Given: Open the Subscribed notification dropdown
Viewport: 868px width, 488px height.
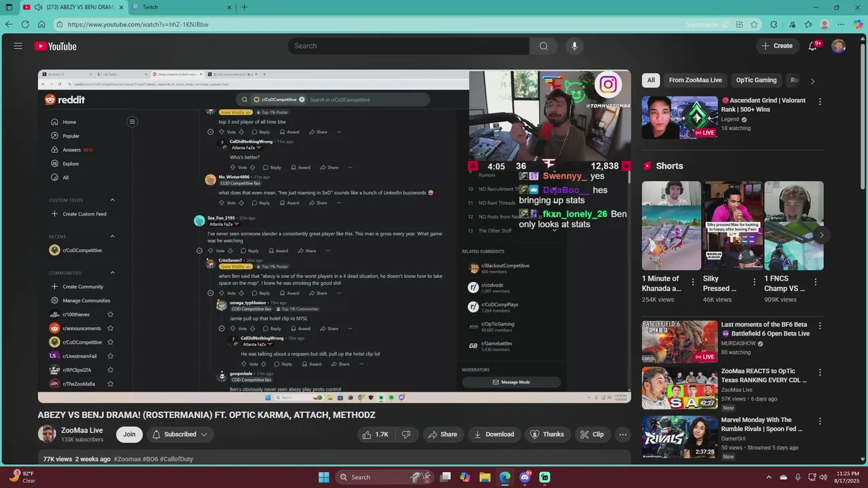Looking at the screenshot, I should [180, 434].
